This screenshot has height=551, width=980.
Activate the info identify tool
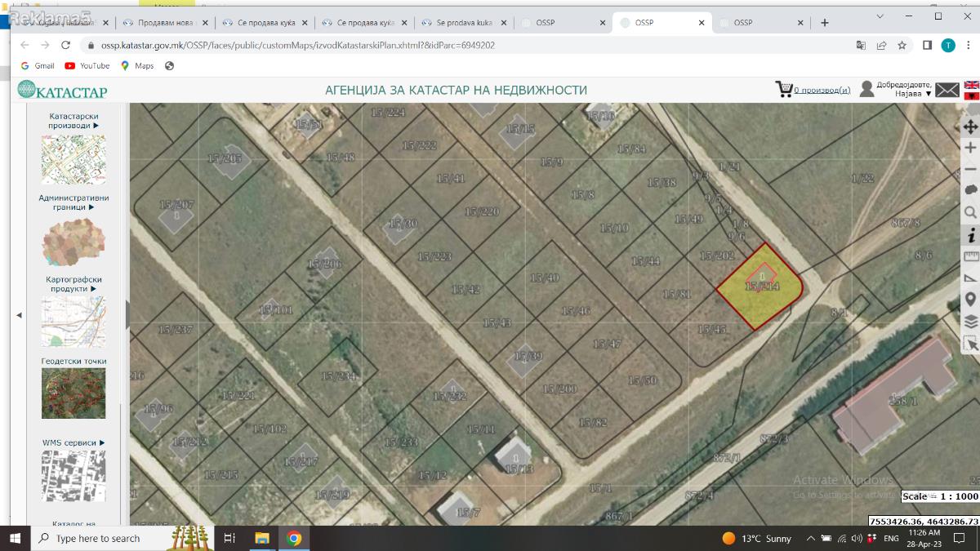click(970, 235)
